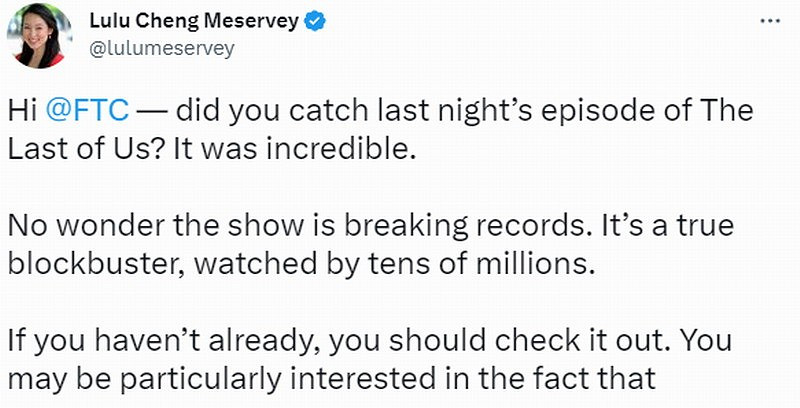This screenshot has height=408, width=800.
Task: Open the three-dot more options menu
Action: click(766, 21)
